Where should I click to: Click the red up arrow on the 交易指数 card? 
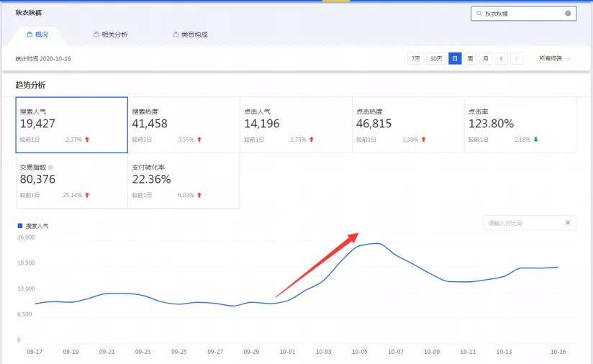pyautogui.click(x=88, y=195)
